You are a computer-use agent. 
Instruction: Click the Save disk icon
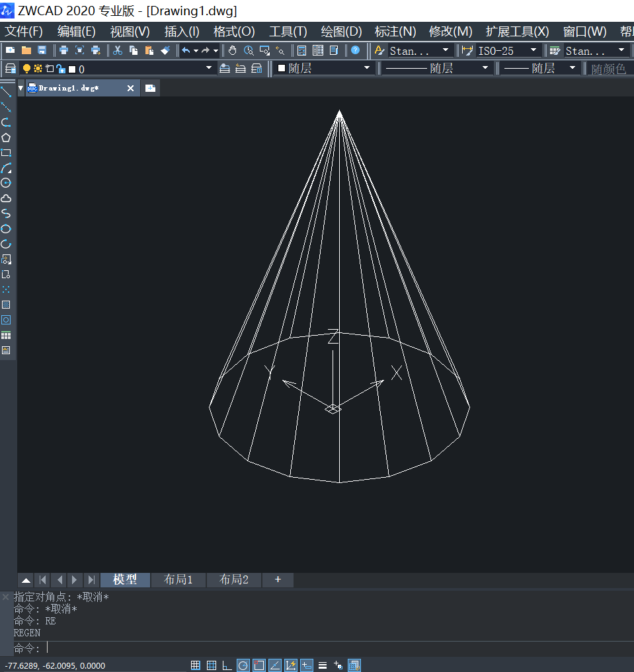[42, 50]
